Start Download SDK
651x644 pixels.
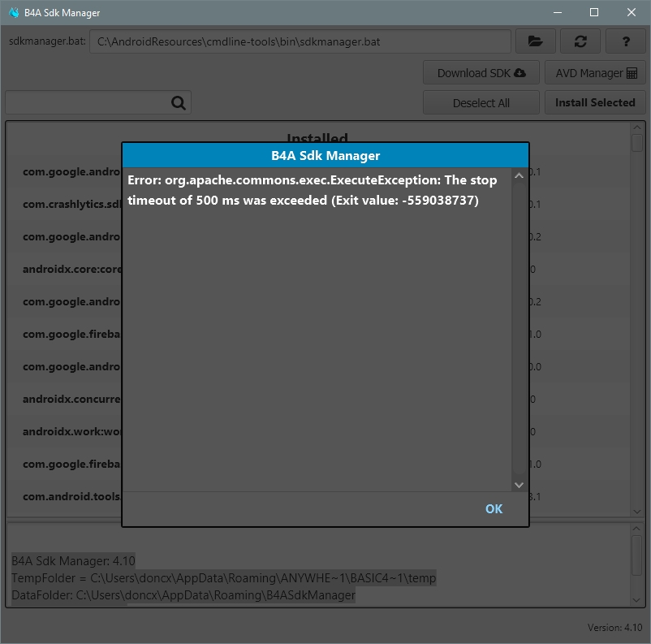pos(481,72)
